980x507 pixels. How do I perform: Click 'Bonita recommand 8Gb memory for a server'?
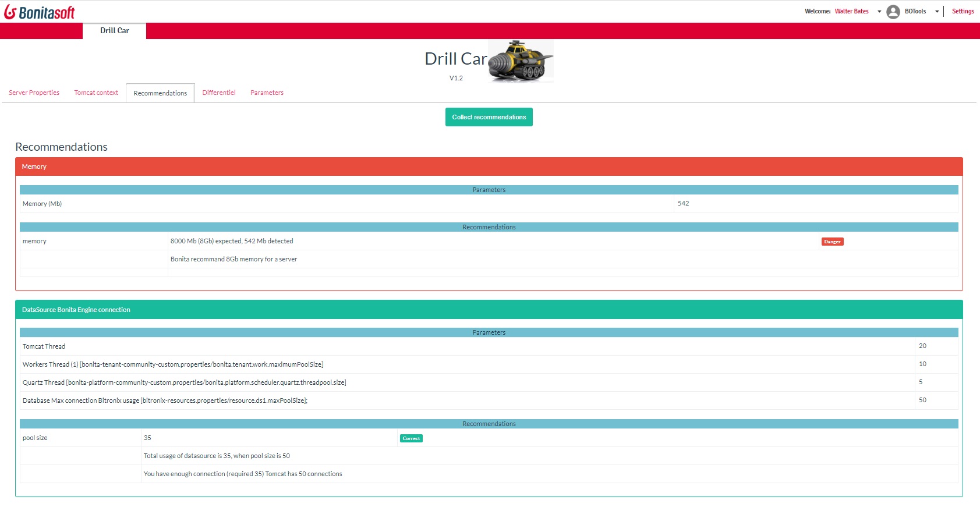point(233,259)
